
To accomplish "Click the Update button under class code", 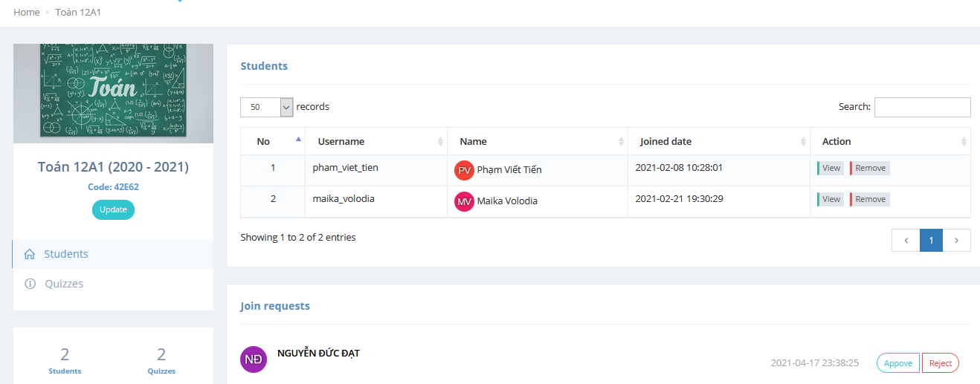I will (113, 209).
